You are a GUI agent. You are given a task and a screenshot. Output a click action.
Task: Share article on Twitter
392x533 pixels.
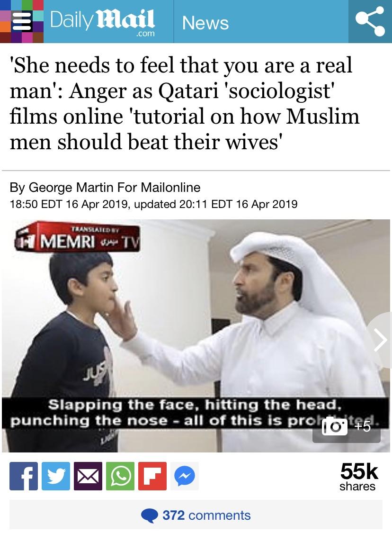tap(56, 476)
